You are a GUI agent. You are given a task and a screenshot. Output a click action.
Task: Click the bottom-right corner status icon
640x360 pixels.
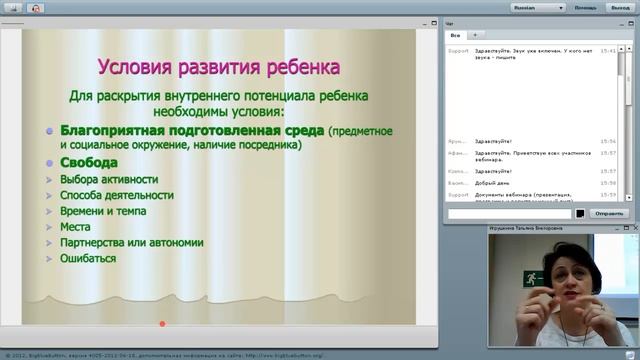(630, 356)
